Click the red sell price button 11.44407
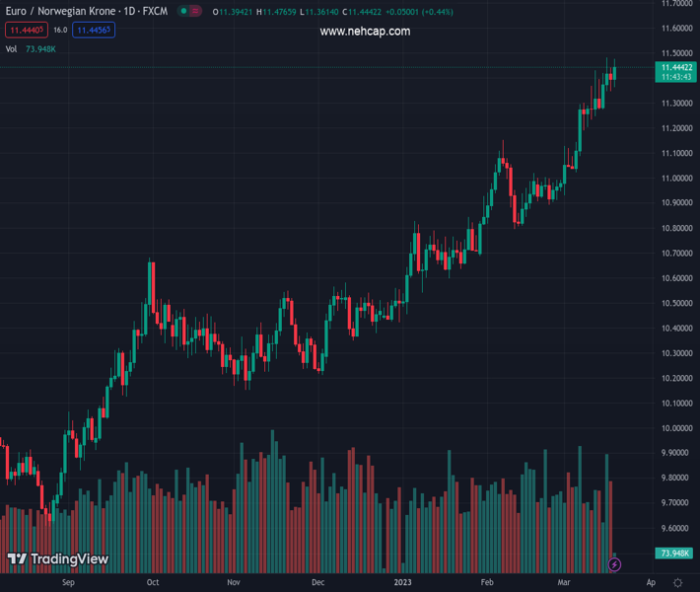Viewport: 700px width, 592px height. (x=25, y=31)
